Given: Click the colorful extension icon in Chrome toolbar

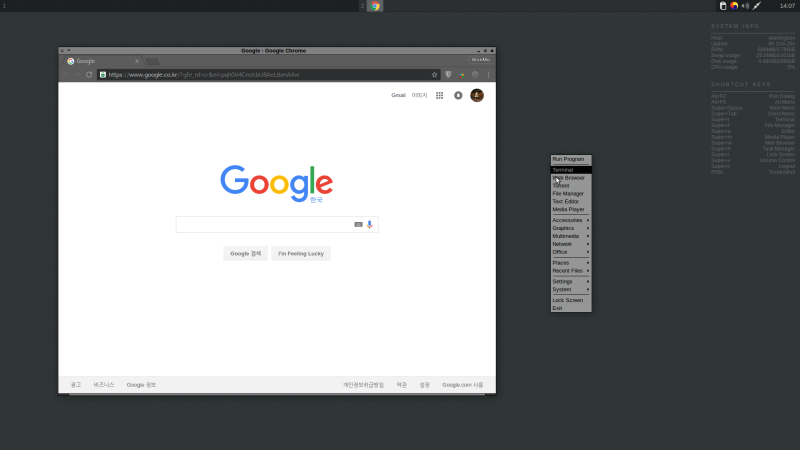Looking at the screenshot, I should coord(461,74).
